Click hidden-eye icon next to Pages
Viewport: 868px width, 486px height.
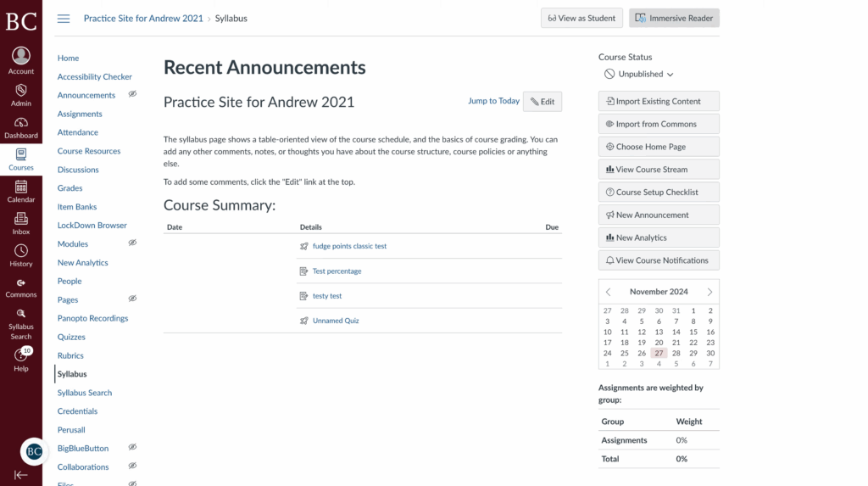[132, 299]
